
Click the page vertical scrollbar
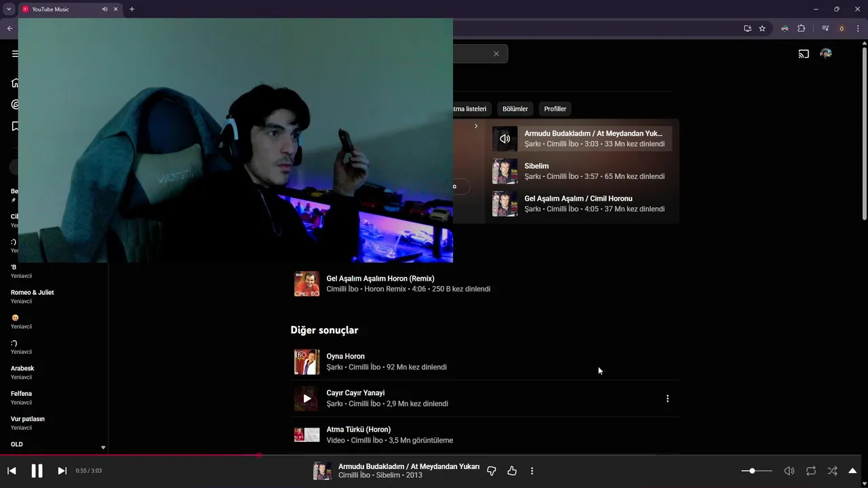pyautogui.click(x=864, y=132)
